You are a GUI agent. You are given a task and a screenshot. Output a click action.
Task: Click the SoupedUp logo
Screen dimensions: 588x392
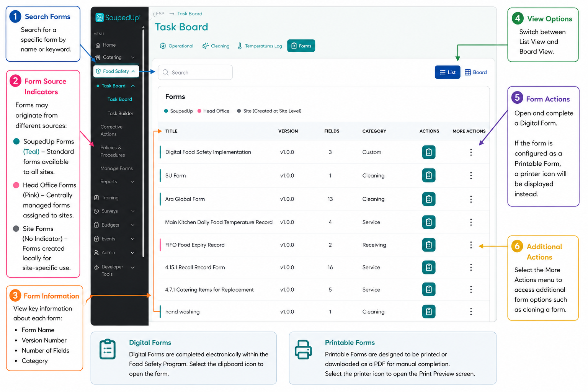118,18
